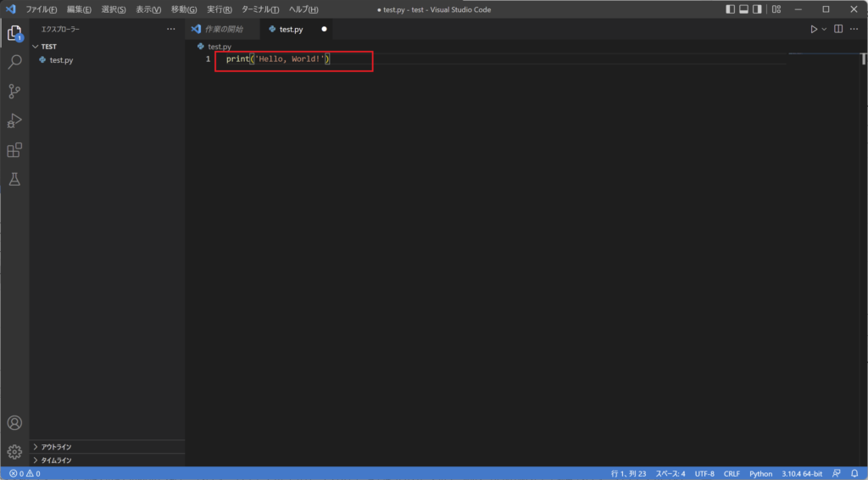
Task: Switch to the 作業の開始 tab
Action: 224,30
